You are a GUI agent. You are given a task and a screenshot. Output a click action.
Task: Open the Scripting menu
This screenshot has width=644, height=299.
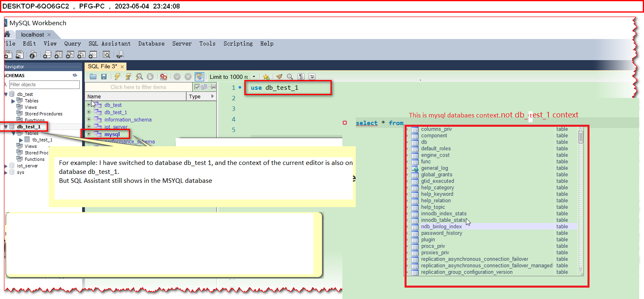coord(238,43)
